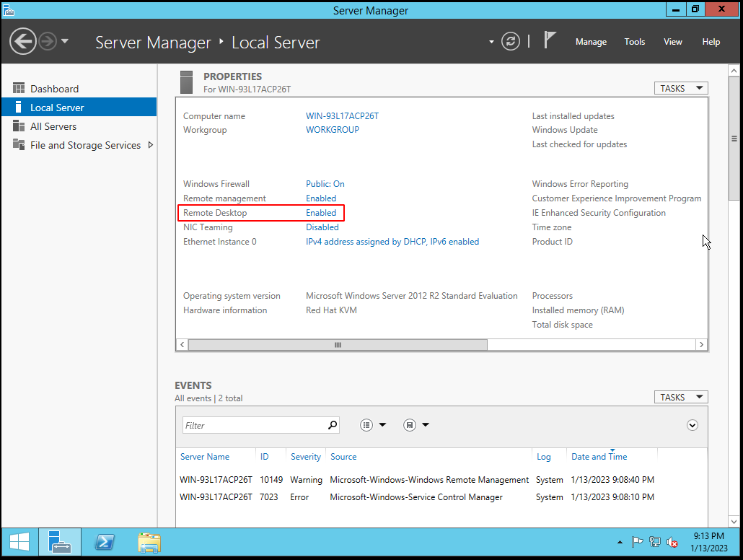Open the saved queries dropdown

pyautogui.click(x=416, y=425)
